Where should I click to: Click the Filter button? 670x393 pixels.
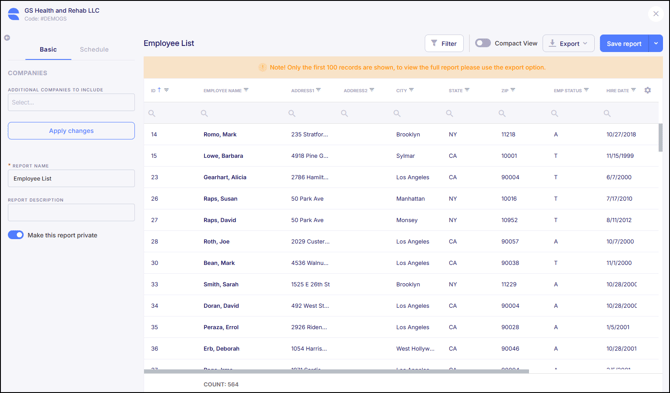tap(444, 43)
